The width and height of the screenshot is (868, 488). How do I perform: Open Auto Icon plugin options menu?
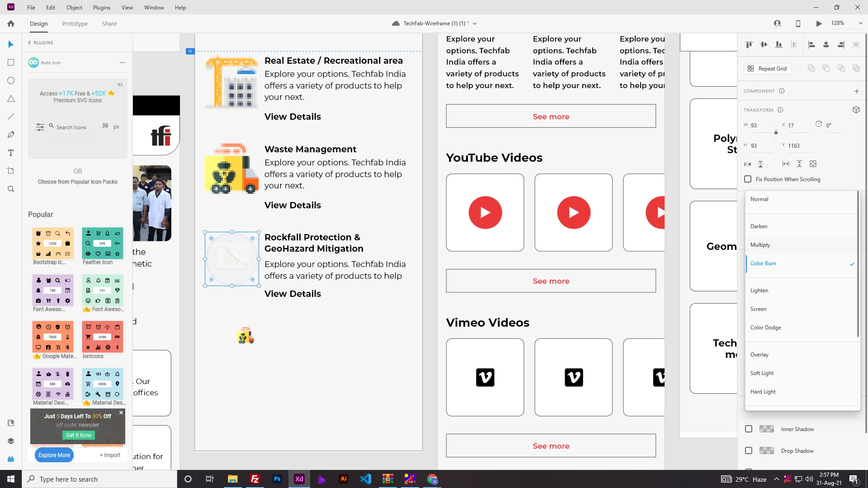tap(122, 63)
